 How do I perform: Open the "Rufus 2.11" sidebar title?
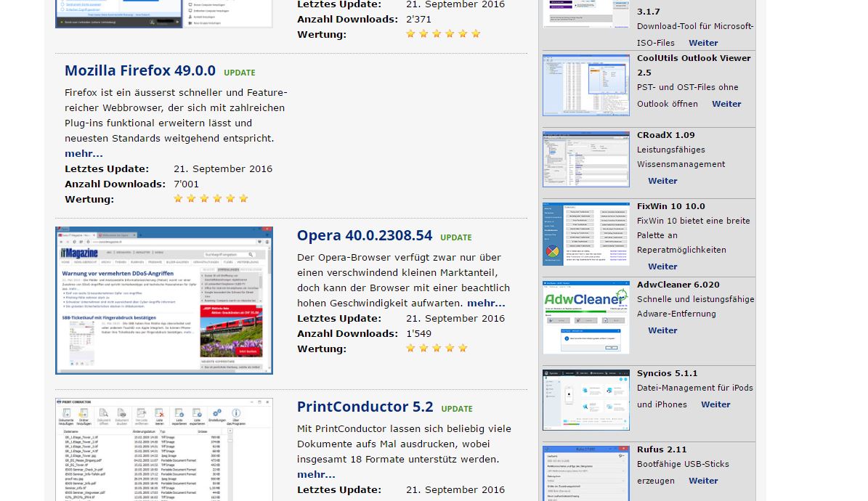pos(662,449)
